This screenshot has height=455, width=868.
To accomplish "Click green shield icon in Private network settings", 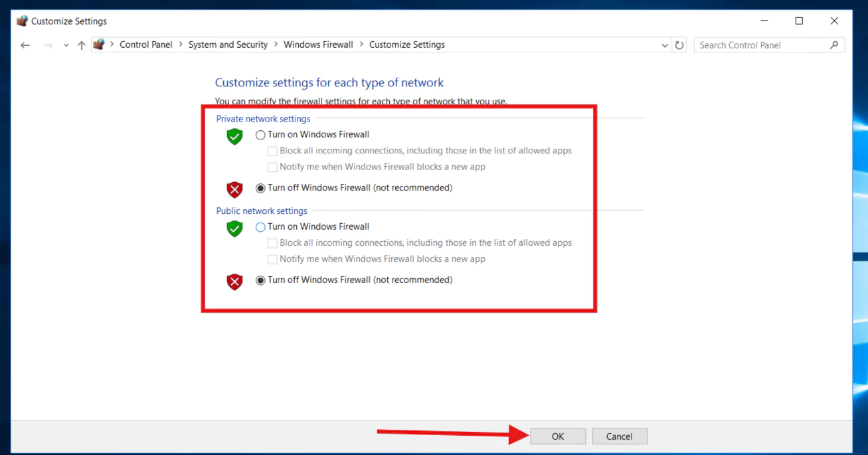I will pos(234,137).
